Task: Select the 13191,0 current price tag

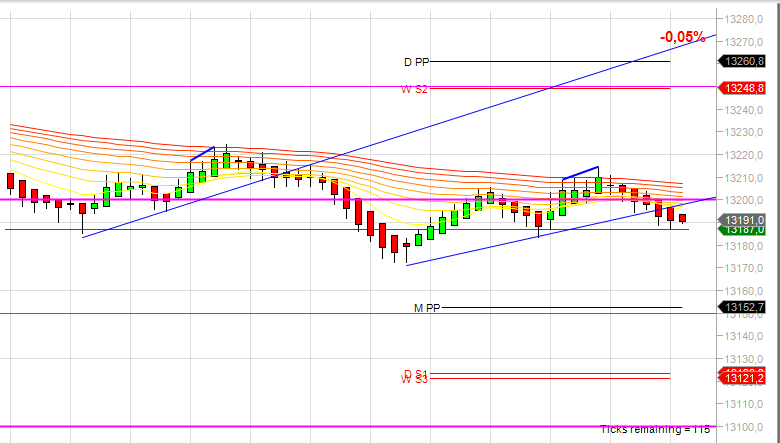Action: pos(741,220)
